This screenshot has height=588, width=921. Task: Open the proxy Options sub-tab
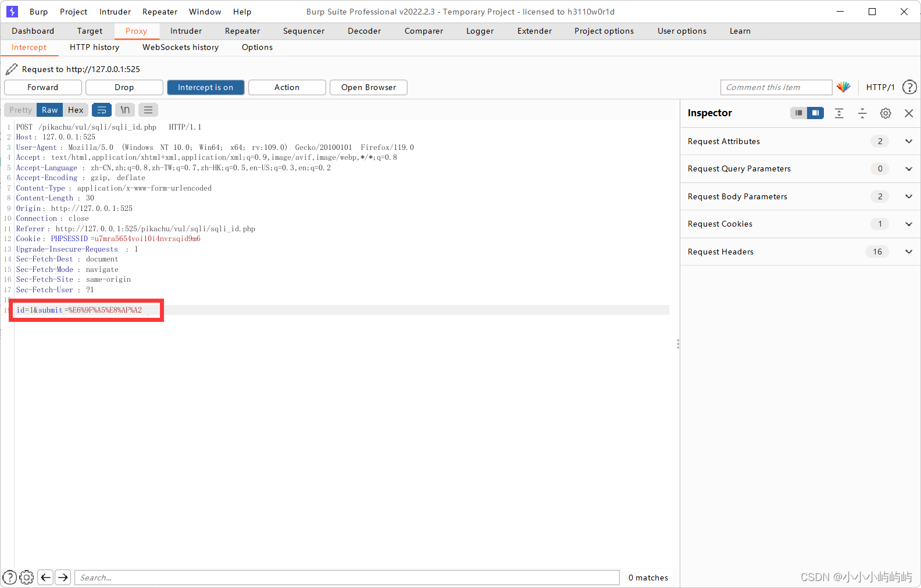(x=258, y=47)
